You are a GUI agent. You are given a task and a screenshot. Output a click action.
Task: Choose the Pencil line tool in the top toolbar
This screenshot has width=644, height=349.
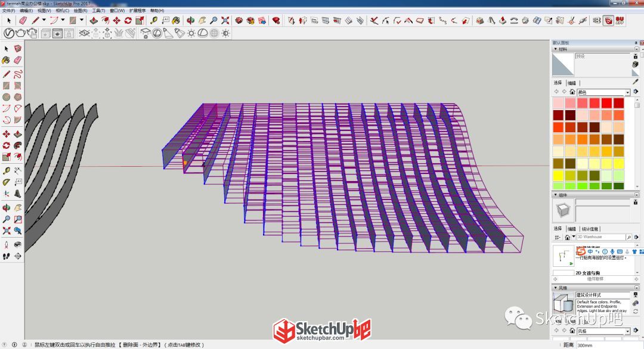[x=36, y=20]
